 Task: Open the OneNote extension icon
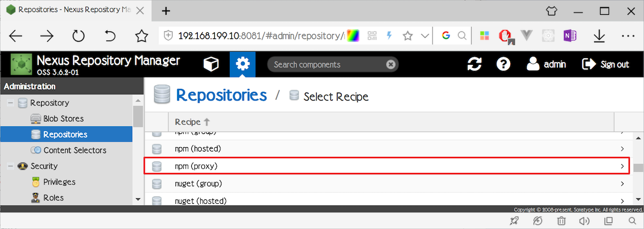coord(569,36)
